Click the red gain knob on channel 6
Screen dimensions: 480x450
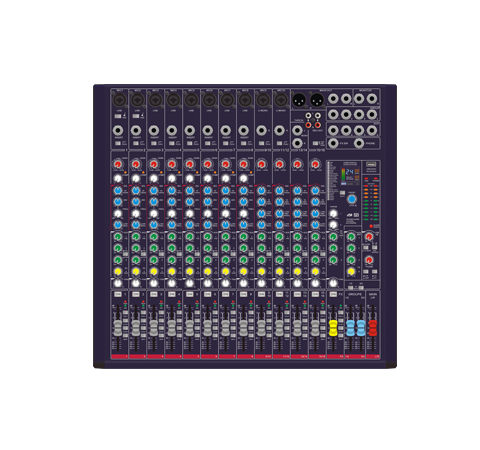tap(208, 164)
